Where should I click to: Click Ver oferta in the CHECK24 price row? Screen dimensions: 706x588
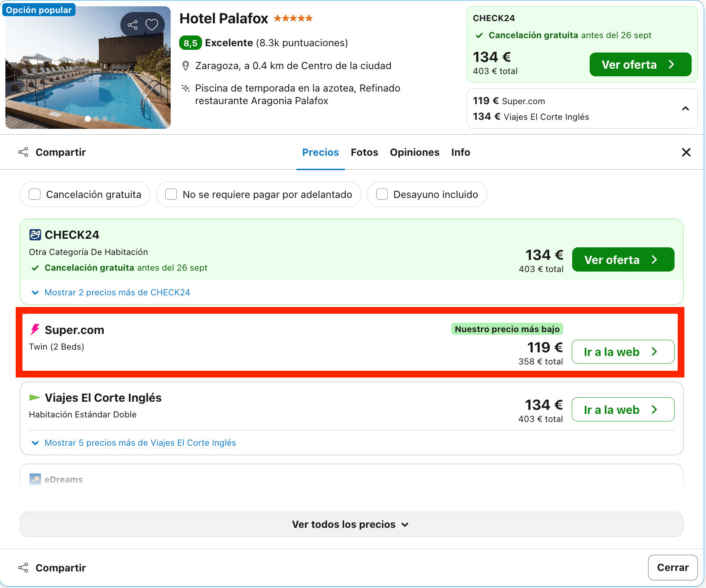[623, 259]
